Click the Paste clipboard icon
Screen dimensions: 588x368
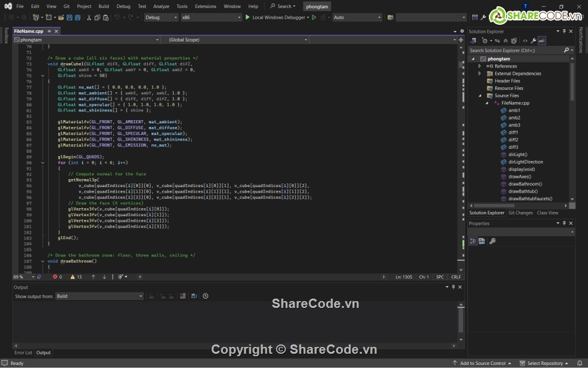tap(106, 17)
